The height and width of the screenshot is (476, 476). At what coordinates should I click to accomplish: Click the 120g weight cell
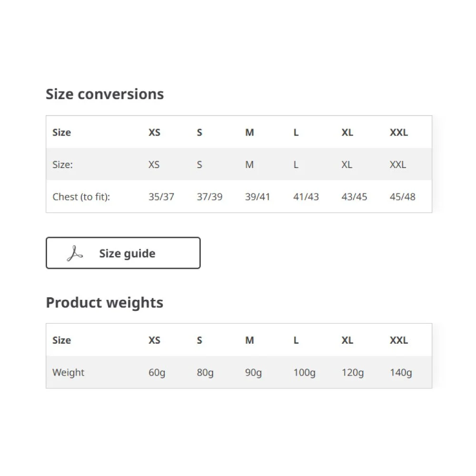point(352,373)
